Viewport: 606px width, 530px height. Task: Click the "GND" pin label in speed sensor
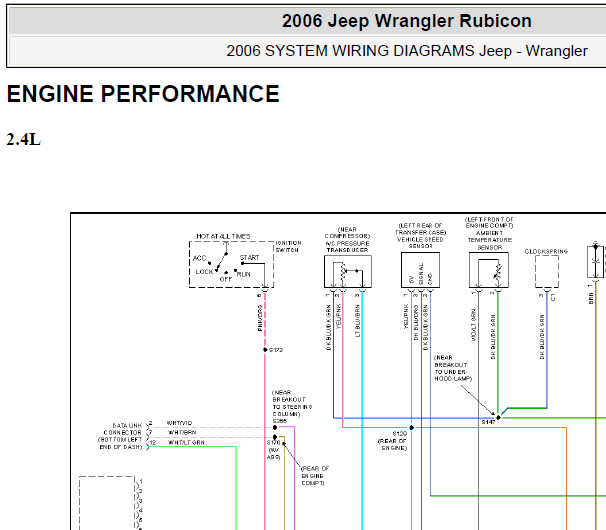point(430,279)
